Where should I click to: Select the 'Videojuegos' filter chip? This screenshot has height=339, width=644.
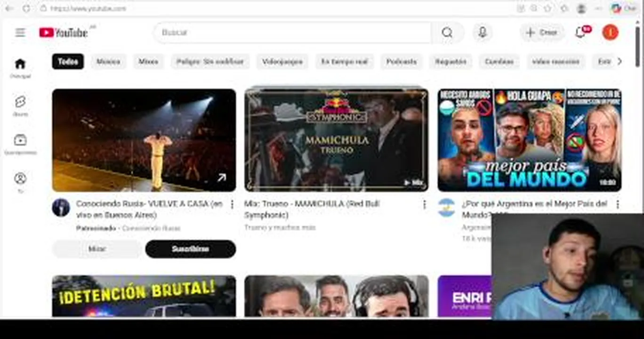click(282, 62)
